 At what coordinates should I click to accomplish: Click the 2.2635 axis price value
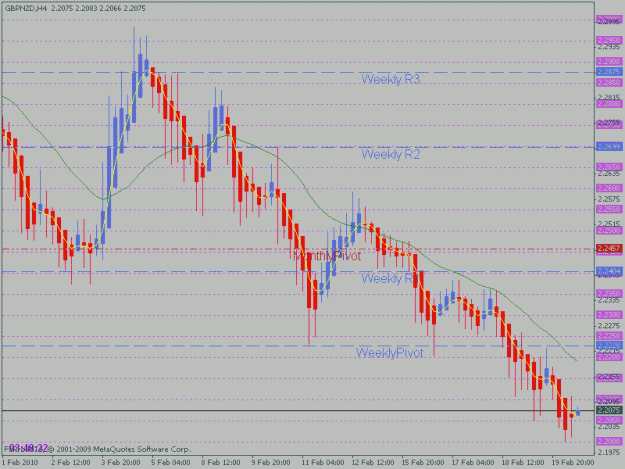point(609,173)
